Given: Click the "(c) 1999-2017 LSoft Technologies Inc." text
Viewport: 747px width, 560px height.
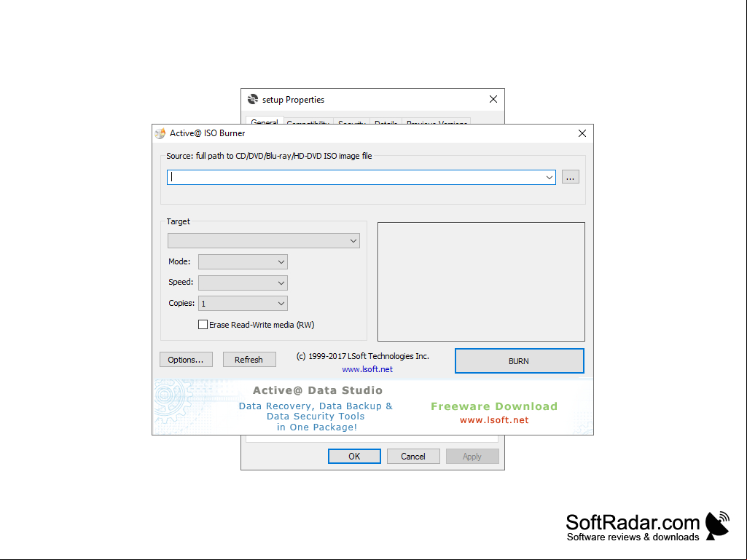Looking at the screenshot, I should (362, 356).
